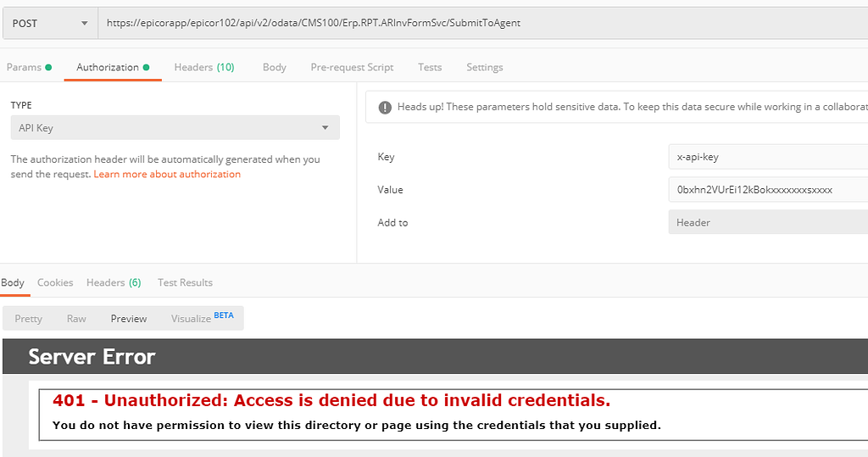Edit the Key field containing x-api-key
868x457 pixels.
tap(768, 157)
